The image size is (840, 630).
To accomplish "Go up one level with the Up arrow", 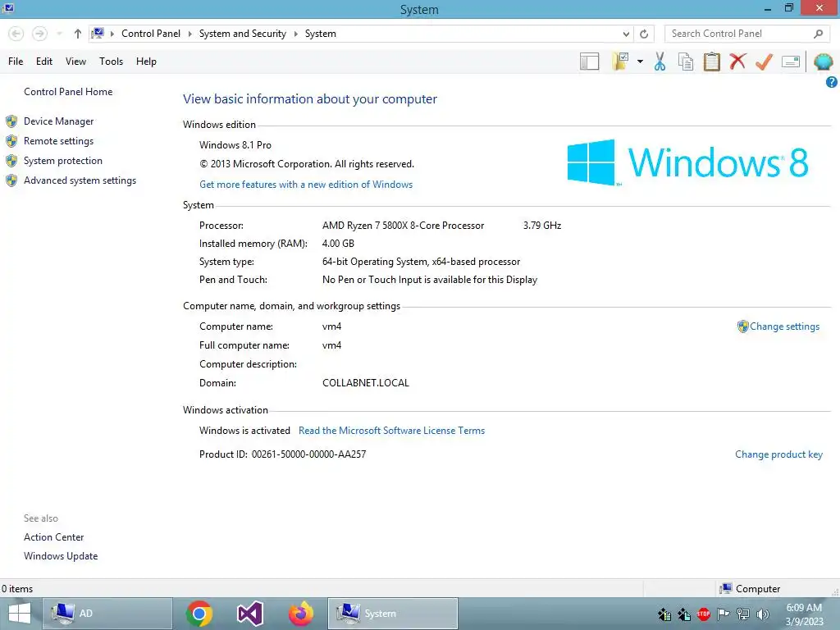I will pyautogui.click(x=78, y=34).
